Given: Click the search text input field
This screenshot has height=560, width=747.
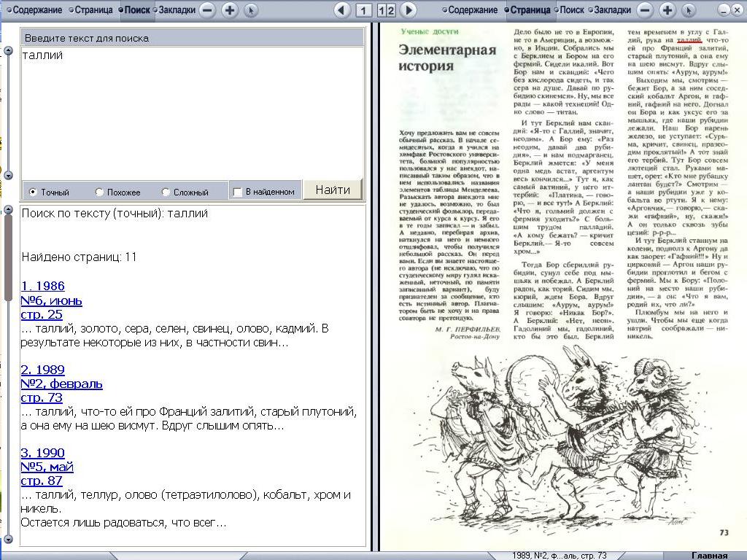Looking at the screenshot, I should click(191, 109).
